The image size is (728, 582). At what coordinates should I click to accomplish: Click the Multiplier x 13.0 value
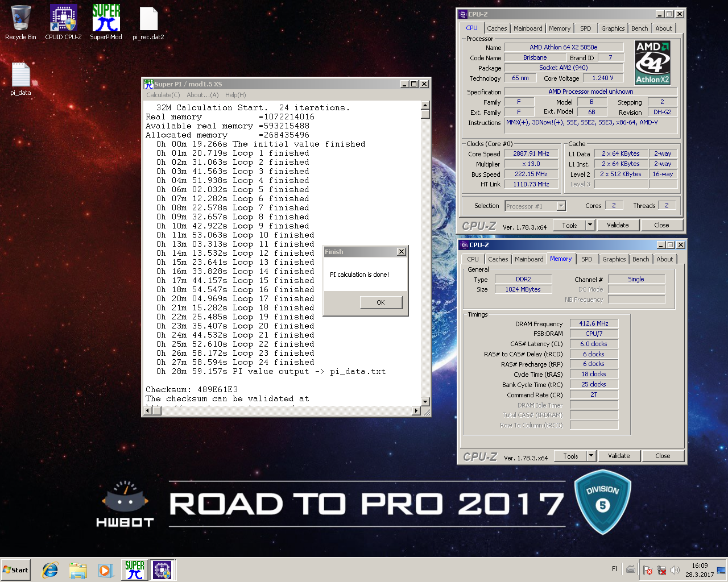click(x=531, y=164)
